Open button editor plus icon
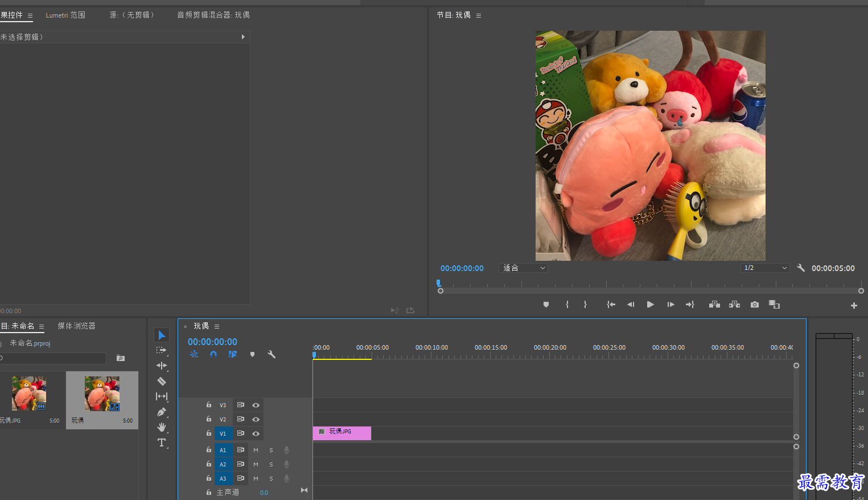This screenshot has width=868, height=500. click(854, 306)
